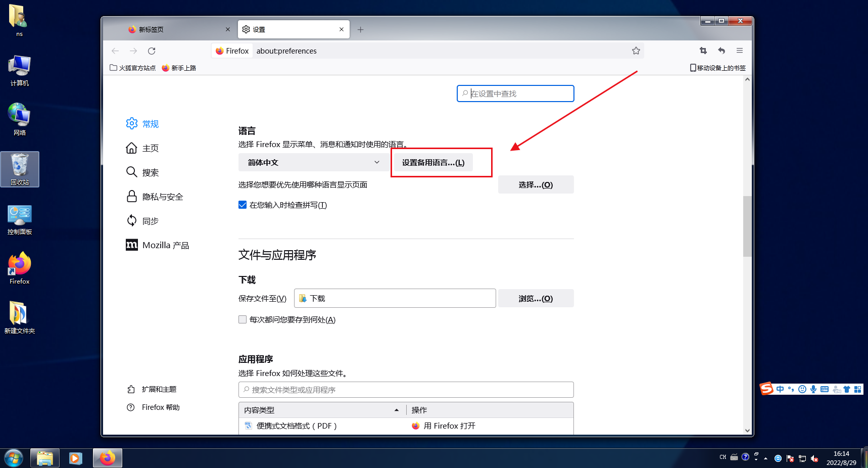Click scrollbar up arrow in settings

747,79
